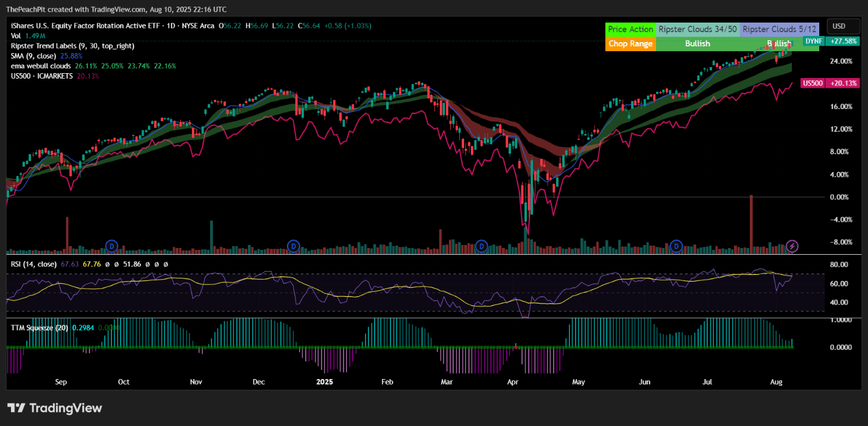
Task: Open the purple lightning event icon on the chart
Action: tap(792, 246)
